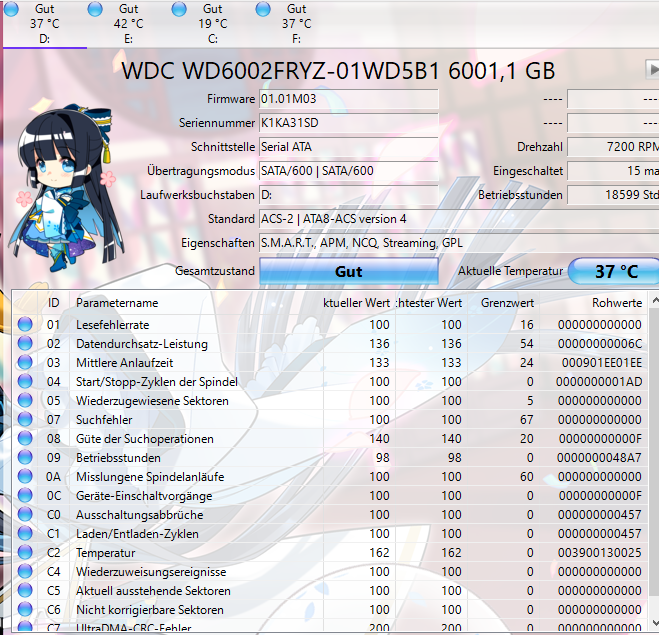The width and height of the screenshot is (659, 635).
Task: Select raw value 003900130025
Action: [600, 553]
